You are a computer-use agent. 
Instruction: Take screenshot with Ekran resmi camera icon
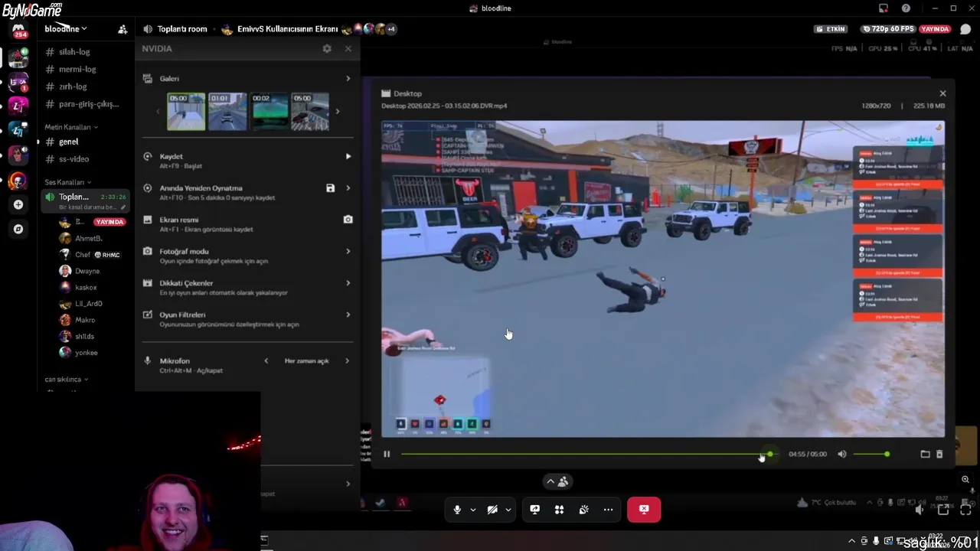point(348,220)
